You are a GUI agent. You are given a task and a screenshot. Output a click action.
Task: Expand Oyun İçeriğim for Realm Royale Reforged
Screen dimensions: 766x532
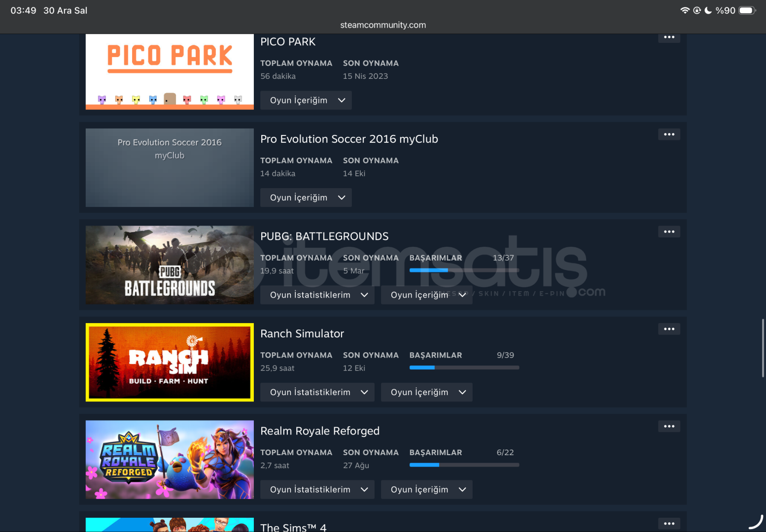coord(427,489)
